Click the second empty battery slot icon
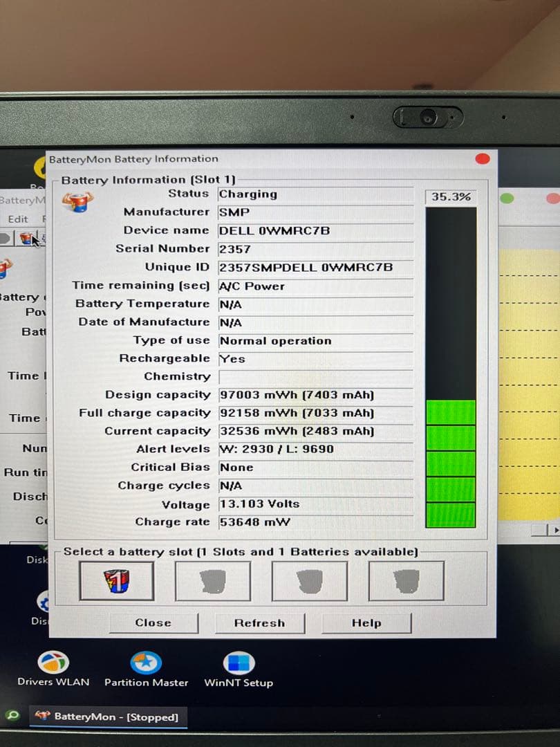The height and width of the screenshot is (747, 560). point(214,581)
